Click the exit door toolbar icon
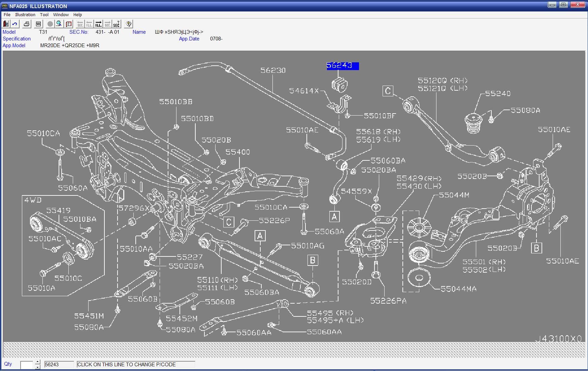The height and width of the screenshot is (371, 588). click(x=6, y=24)
